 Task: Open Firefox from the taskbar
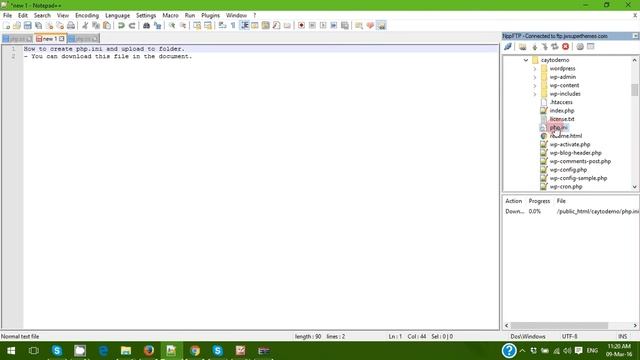(x=149, y=351)
